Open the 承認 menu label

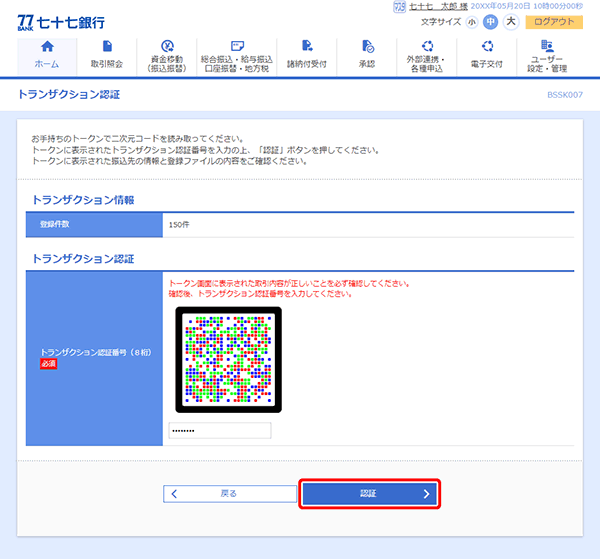coord(367,64)
